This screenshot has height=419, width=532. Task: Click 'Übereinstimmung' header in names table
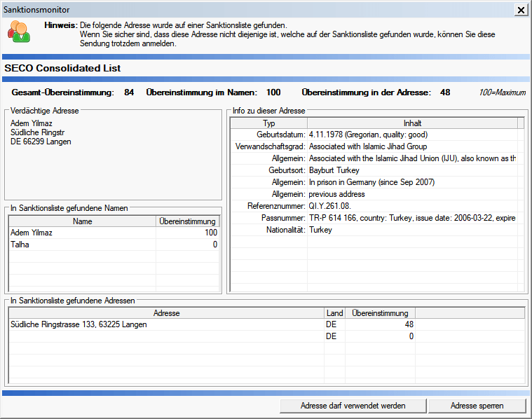tap(187, 221)
